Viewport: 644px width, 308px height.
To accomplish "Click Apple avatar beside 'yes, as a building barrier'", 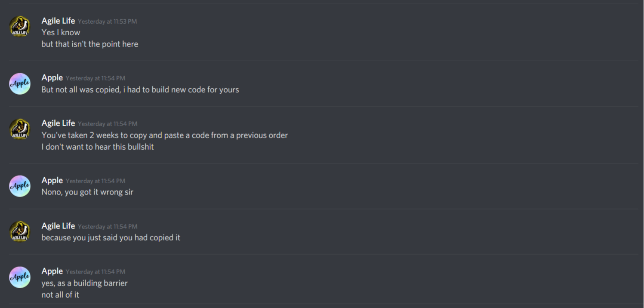I will pos(20,277).
